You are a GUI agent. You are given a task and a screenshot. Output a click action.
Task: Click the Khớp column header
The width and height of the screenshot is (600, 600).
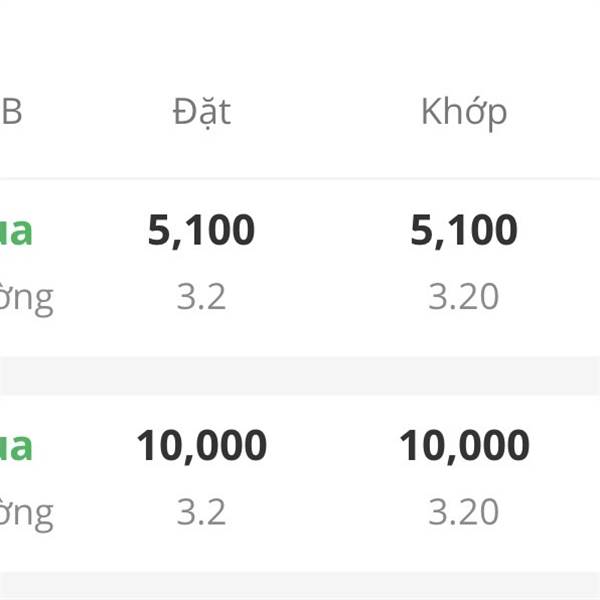tap(463, 112)
